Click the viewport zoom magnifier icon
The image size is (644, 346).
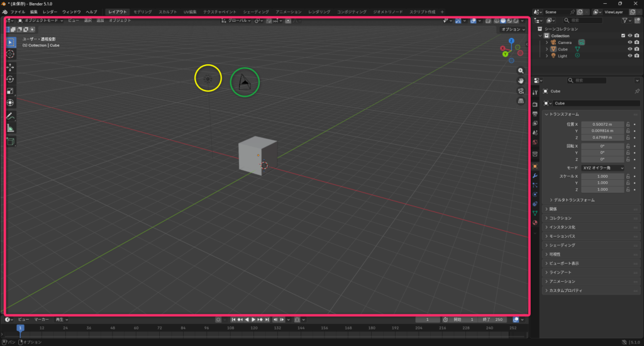(x=521, y=70)
